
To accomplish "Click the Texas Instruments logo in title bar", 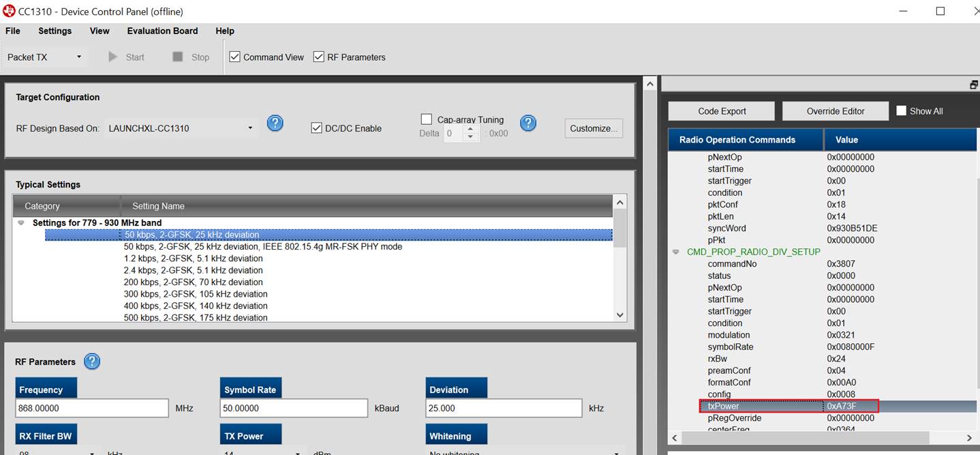I will click(x=10, y=11).
